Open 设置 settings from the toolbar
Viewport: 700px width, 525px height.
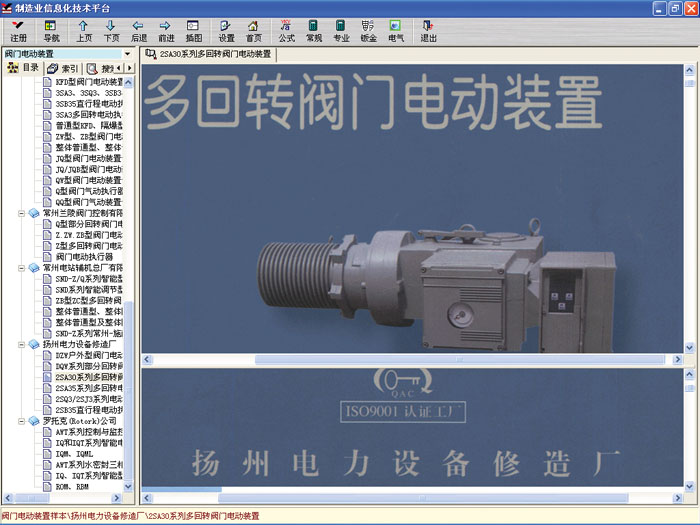227,29
